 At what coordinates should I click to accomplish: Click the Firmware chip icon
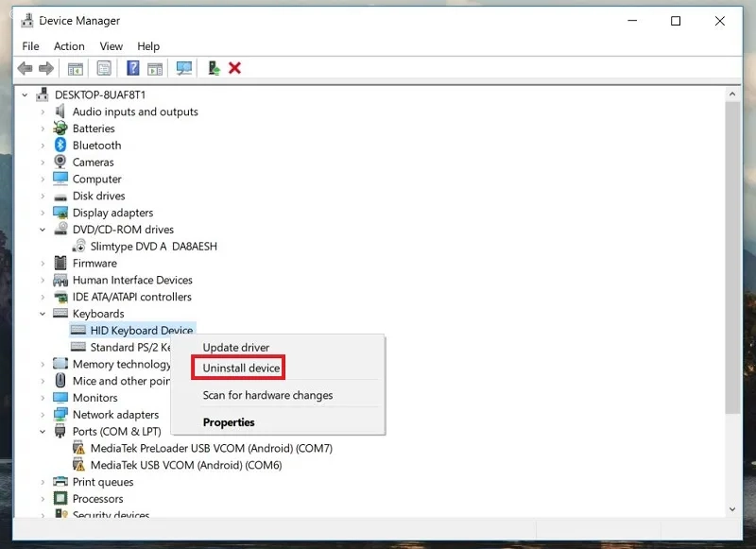[x=60, y=264]
